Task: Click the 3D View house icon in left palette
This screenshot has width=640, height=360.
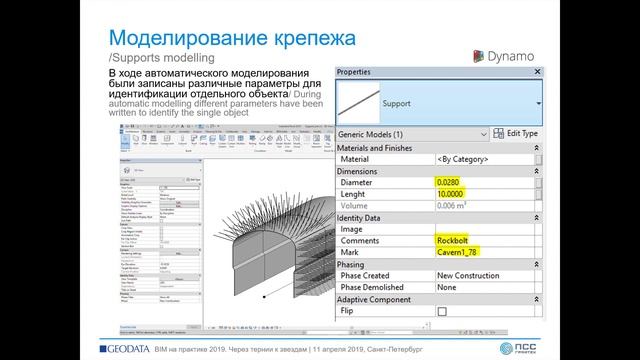Action: pyautogui.click(x=127, y=170)
